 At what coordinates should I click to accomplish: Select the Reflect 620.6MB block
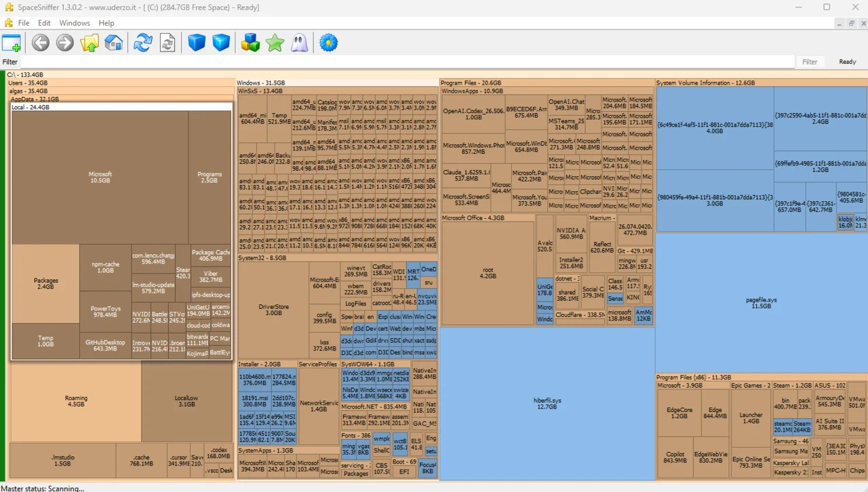pyautogui.click(x=602, y=247)
